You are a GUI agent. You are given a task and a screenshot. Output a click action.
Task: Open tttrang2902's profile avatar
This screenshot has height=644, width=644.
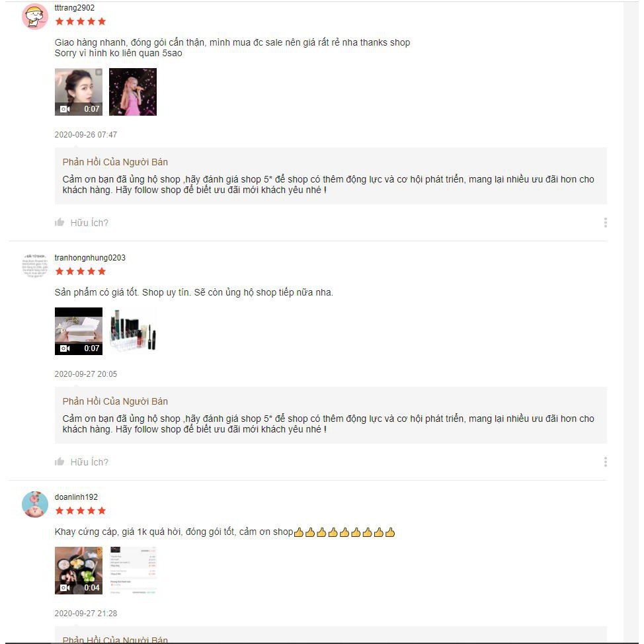pos(35,17)
